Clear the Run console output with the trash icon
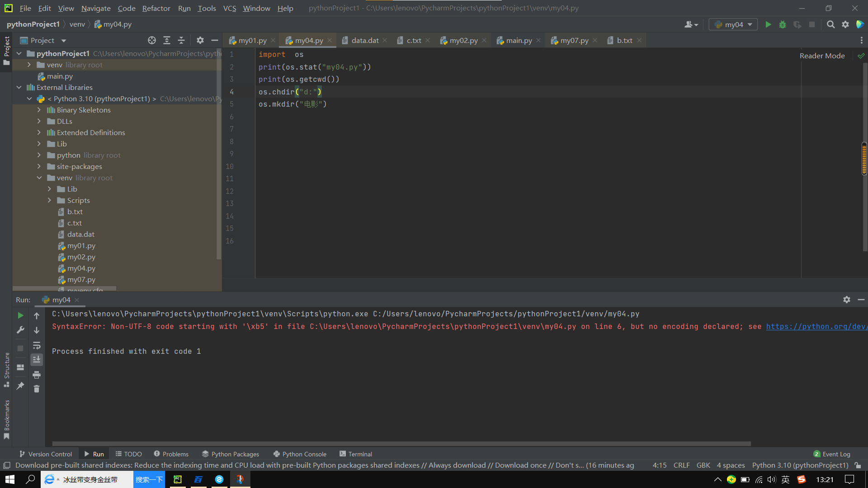 coord(37,389)
